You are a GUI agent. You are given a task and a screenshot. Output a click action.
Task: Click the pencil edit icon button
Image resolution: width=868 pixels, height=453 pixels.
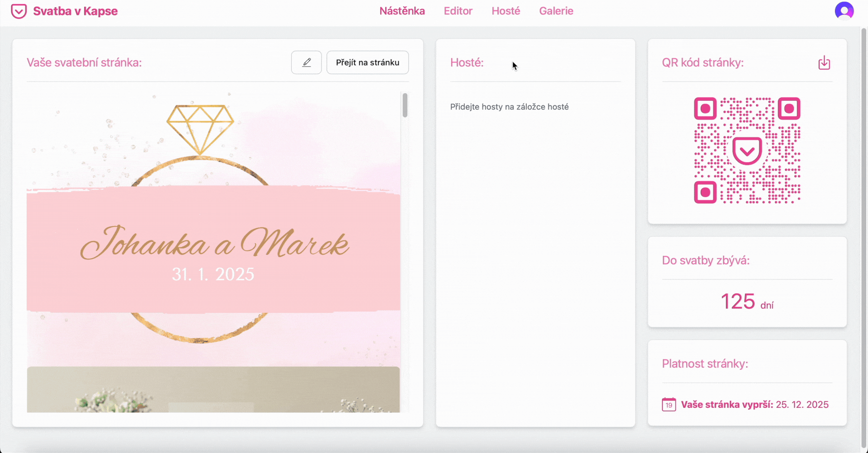tap(306, 62)
